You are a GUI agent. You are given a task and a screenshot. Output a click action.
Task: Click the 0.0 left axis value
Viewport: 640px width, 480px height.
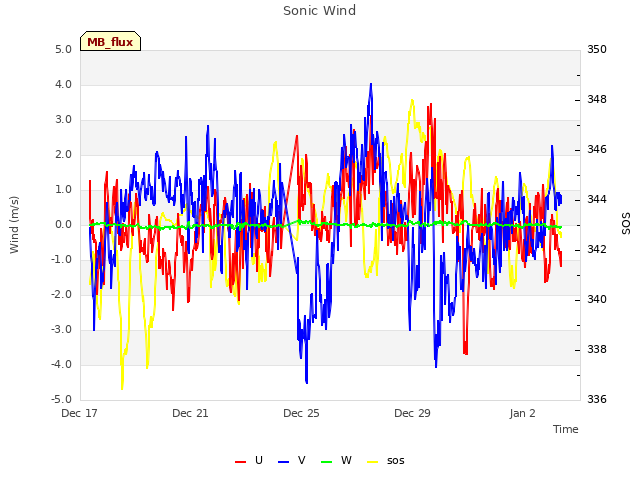(x=64, y=224)
